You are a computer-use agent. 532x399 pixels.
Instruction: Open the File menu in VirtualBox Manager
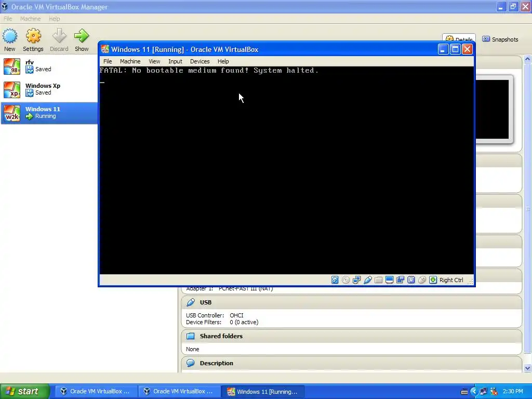(8, 19)
